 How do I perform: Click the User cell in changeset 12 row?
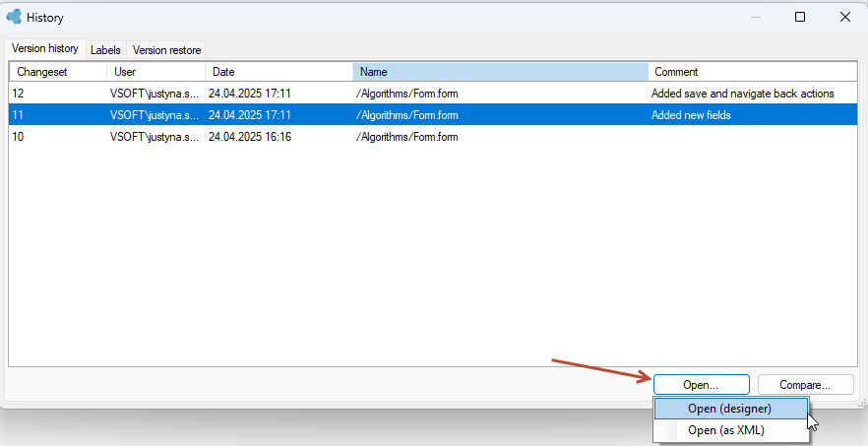tap(155, 94)
